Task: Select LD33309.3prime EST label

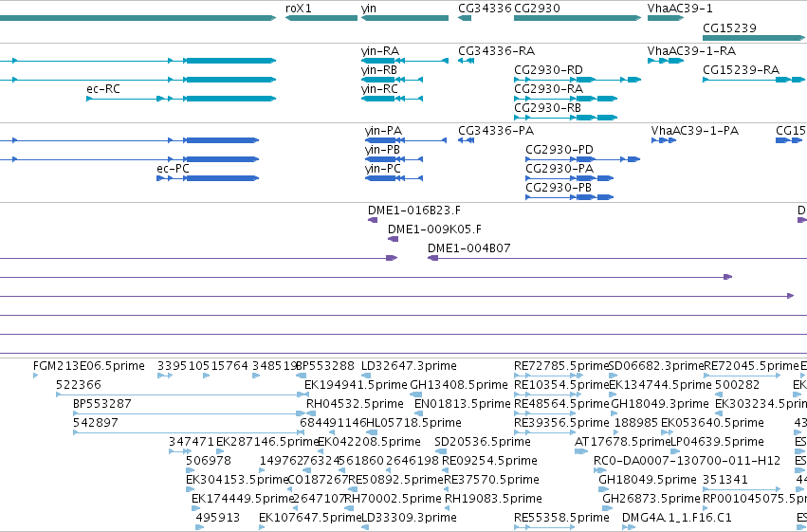Action: pyautogui.click(x=409, y=518)
